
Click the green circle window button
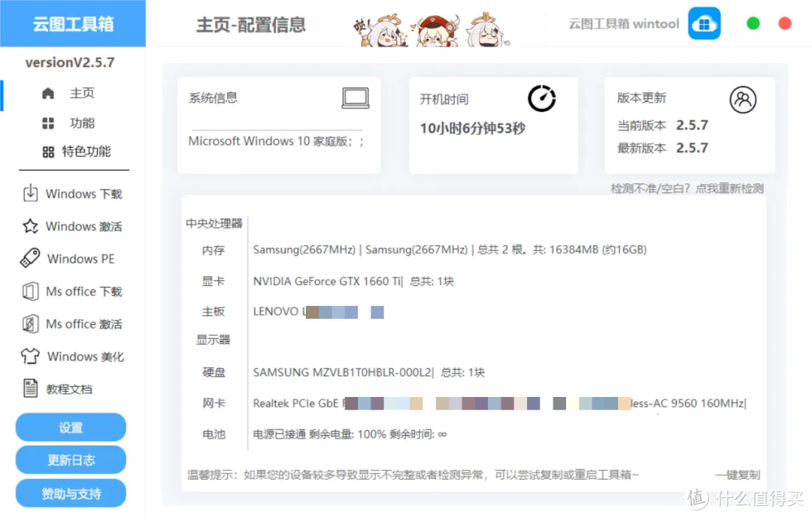(x=753, y=23)
